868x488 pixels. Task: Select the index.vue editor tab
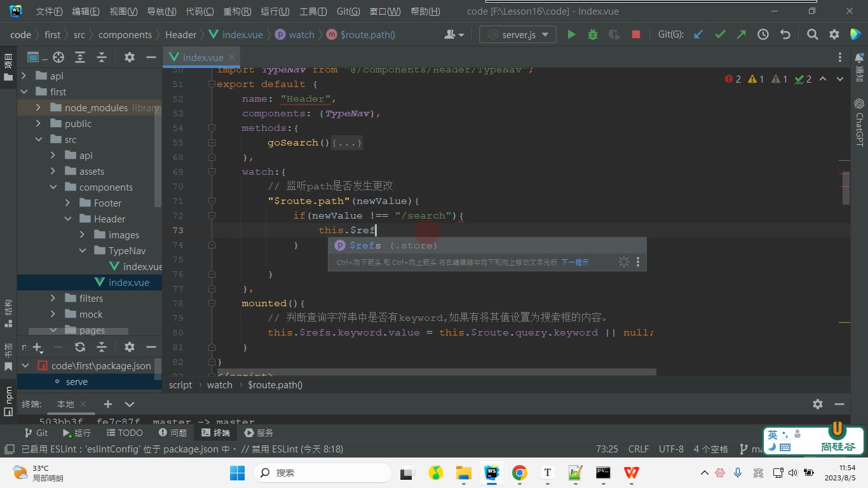[203, 57]
